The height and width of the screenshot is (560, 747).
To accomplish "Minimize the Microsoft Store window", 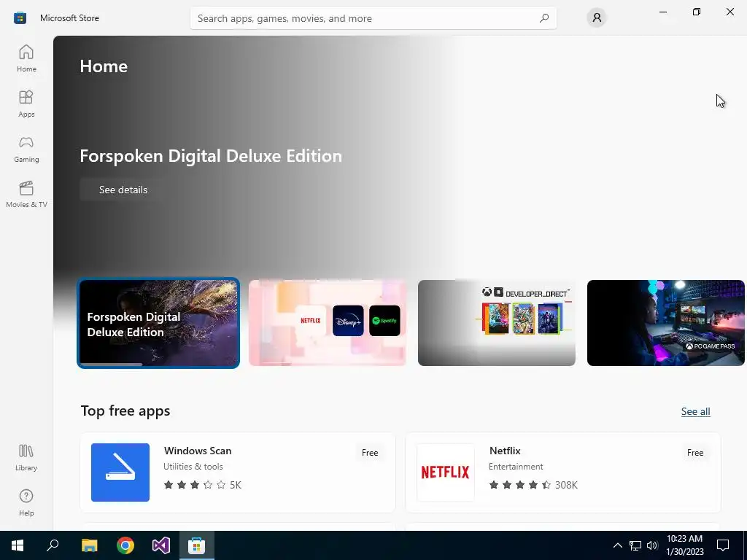I will (x=663, y=12).
